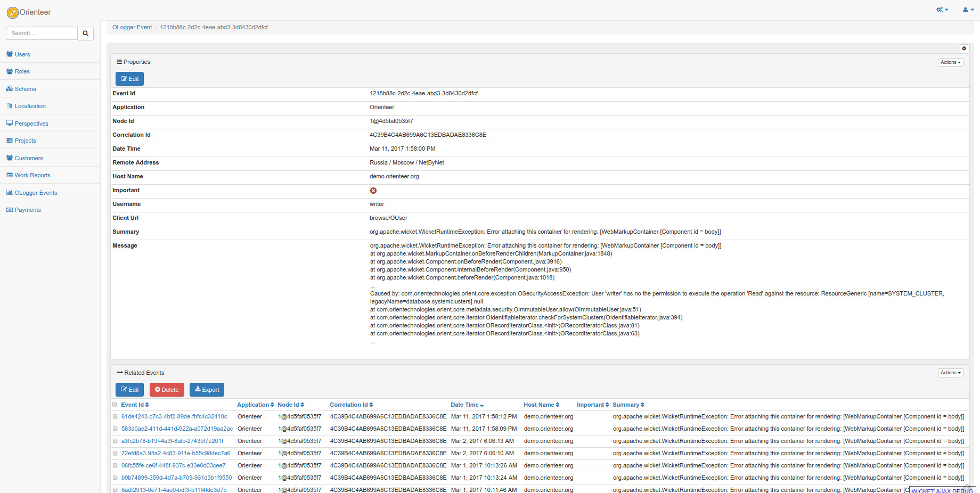The width and height of the screenshot is (980, 493).
Task: Sort by Date Time column
Action: tap(467, 405)
